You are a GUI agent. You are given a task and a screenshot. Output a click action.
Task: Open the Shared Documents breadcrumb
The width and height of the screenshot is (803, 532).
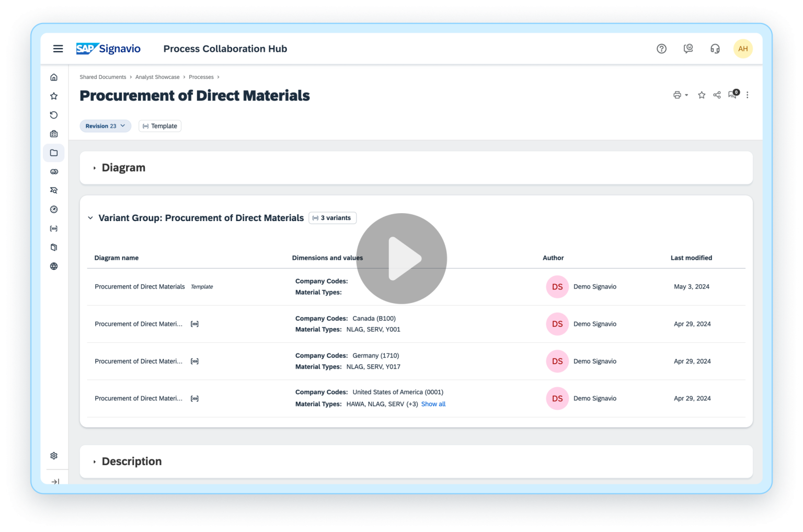pos(102,77)
